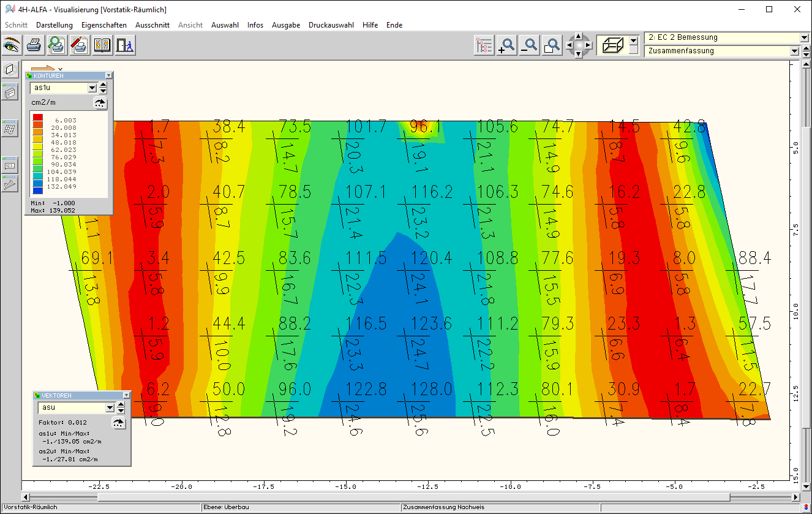Toggle the numeric values display sidebar button
Screen dimensions: 812x514
(10, 165)
